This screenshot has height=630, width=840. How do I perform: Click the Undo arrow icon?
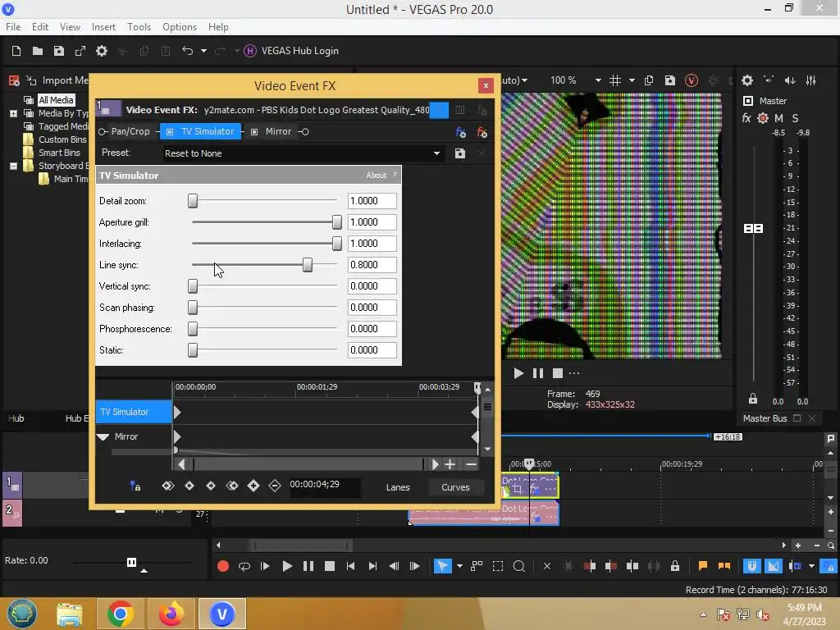point(188,51)
